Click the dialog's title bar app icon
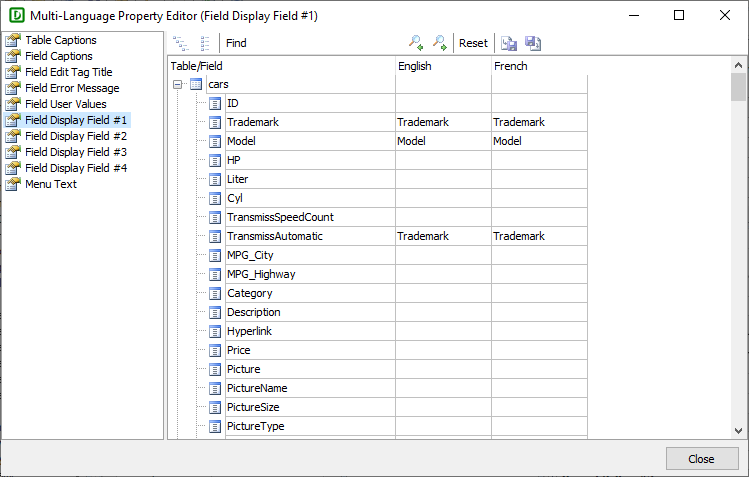 point(17,16)
